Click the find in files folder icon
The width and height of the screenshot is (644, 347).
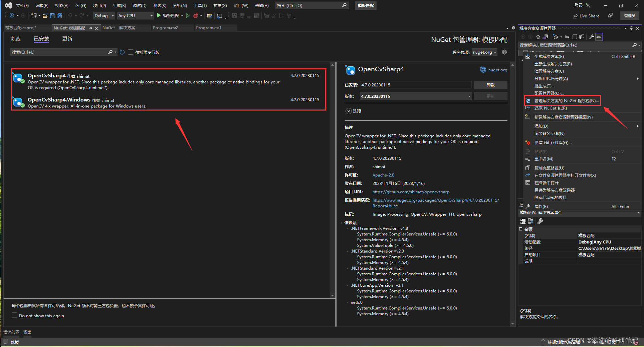[210, 16]
